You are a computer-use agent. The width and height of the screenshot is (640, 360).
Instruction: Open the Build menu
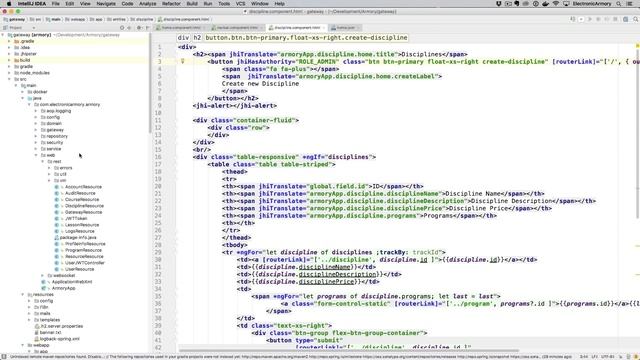(192, 4)
